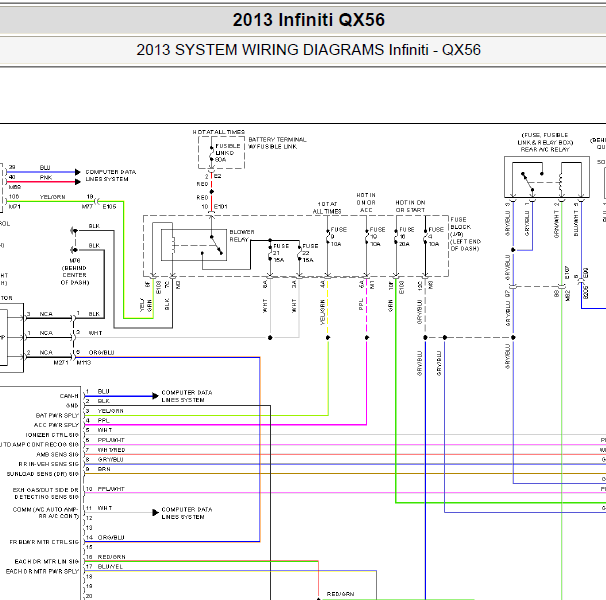The image size is (606, 600).
Task: Click the 'SUNLOAD SENS (DR) SIG' terminal label
Action: click(43, 474)
